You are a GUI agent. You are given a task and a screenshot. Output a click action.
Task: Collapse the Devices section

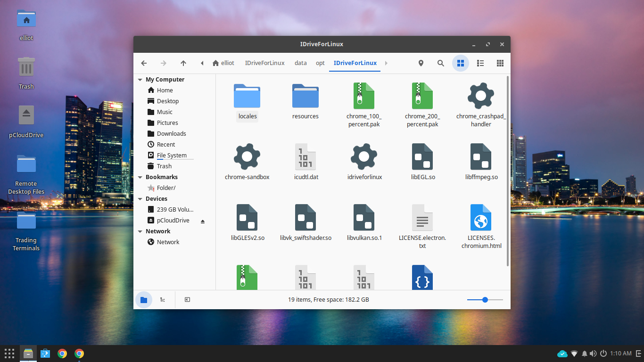point(140,199)
